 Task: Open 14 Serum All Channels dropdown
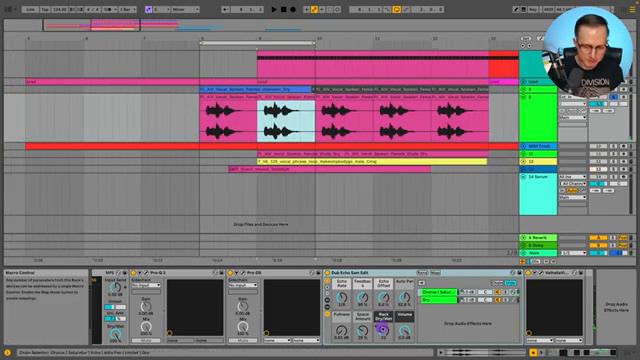(x=573, y=184)
